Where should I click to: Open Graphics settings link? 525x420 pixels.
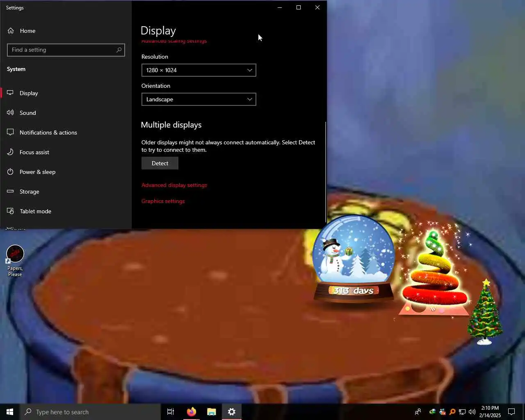coord(163,201)
